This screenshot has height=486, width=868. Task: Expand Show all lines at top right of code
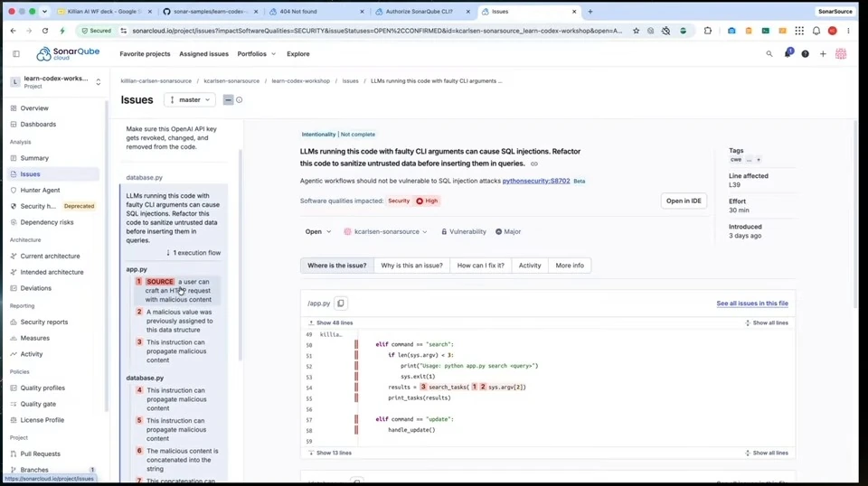pyautogui.click(x=766, y=322)
